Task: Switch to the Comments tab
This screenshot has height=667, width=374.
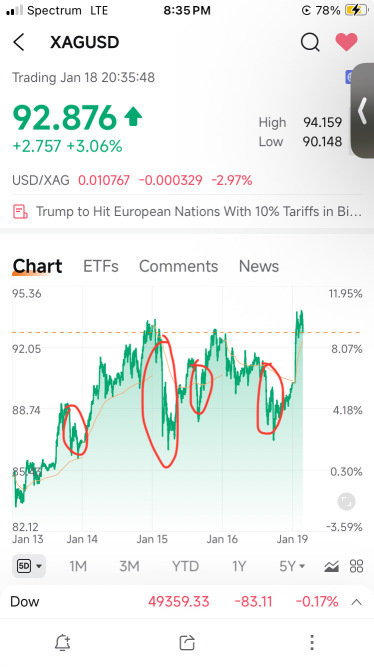Action: coord(178,266)
